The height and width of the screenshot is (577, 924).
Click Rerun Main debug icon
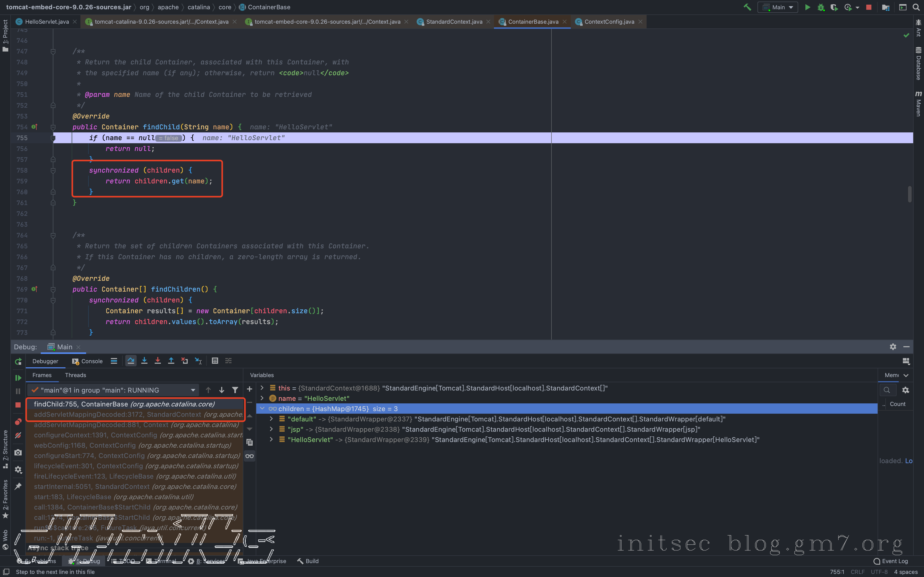18,361
